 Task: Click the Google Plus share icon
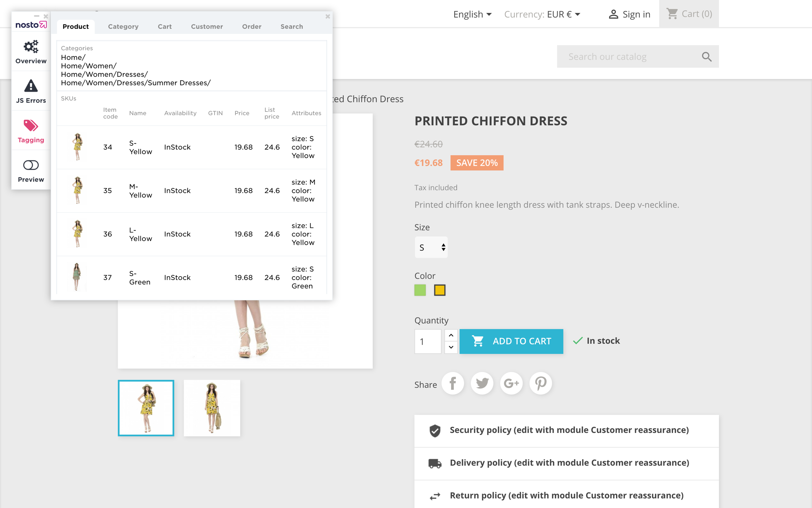(x=511, y=383)
